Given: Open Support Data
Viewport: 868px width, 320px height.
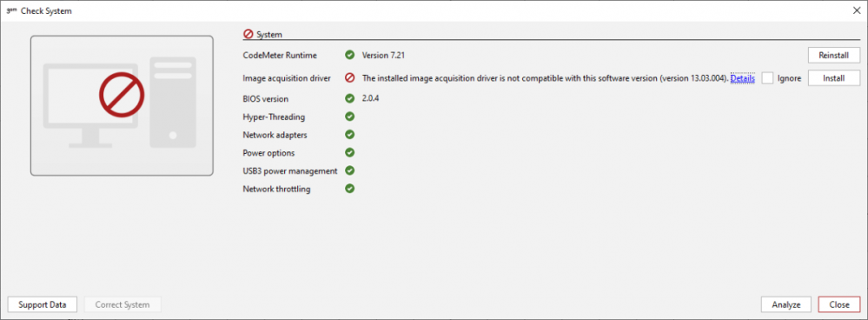Looking at the screenshot, I should point(43,304).
